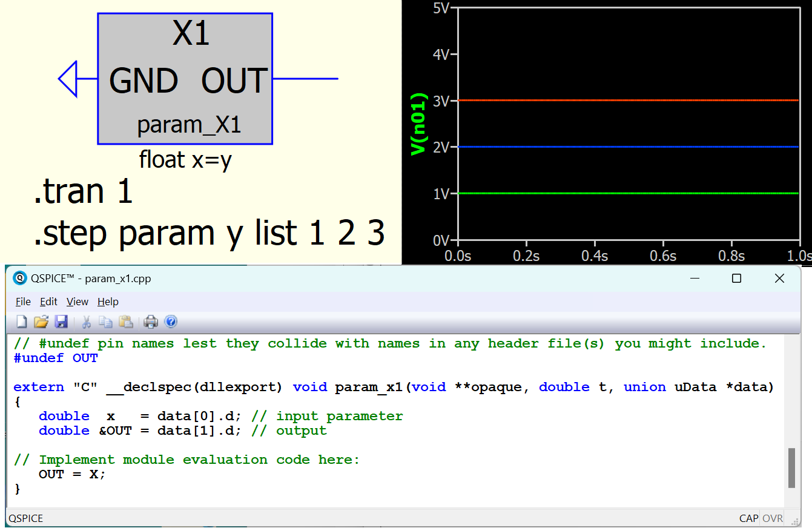Maximize the QSPICE editor window
Image resolution: width=812 pixels, height=528 pixels.
(736, 279)
